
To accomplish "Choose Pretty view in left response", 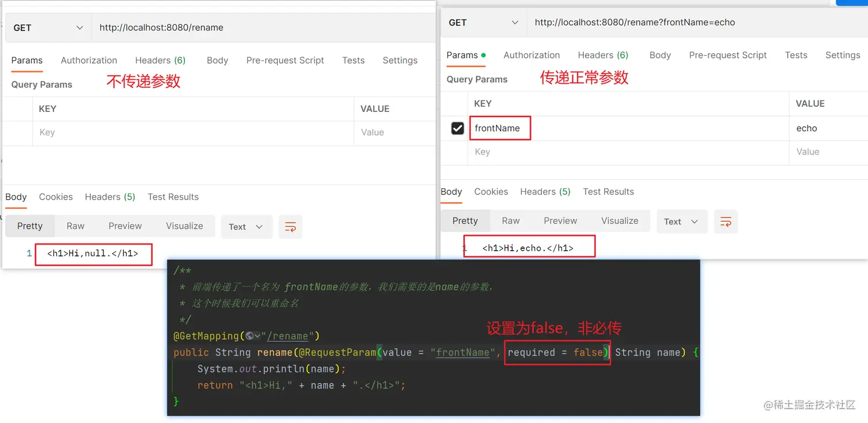I will click(x=30, y=226).
